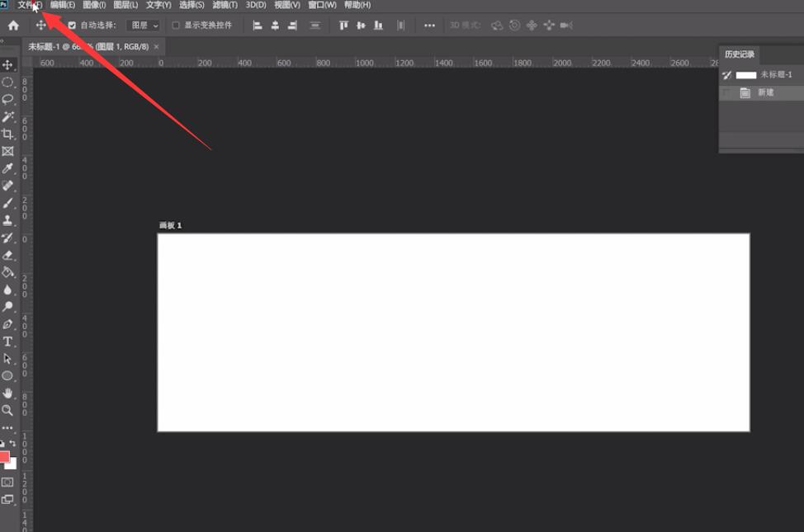Select the Type tool
Viewport: 804px width, 532px height.
pos(7,341)
